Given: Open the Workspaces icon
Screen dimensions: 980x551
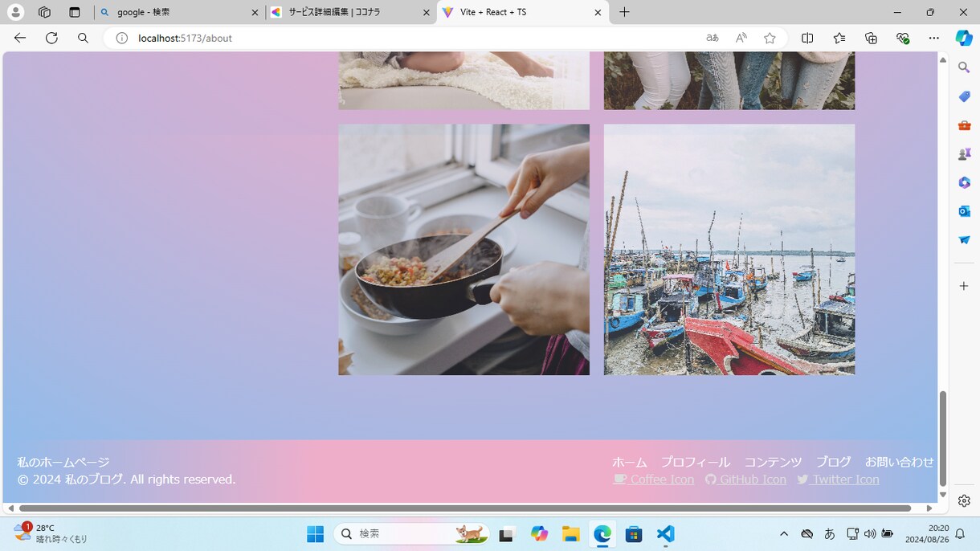Looking at the screenshot, I should (45, 12).
